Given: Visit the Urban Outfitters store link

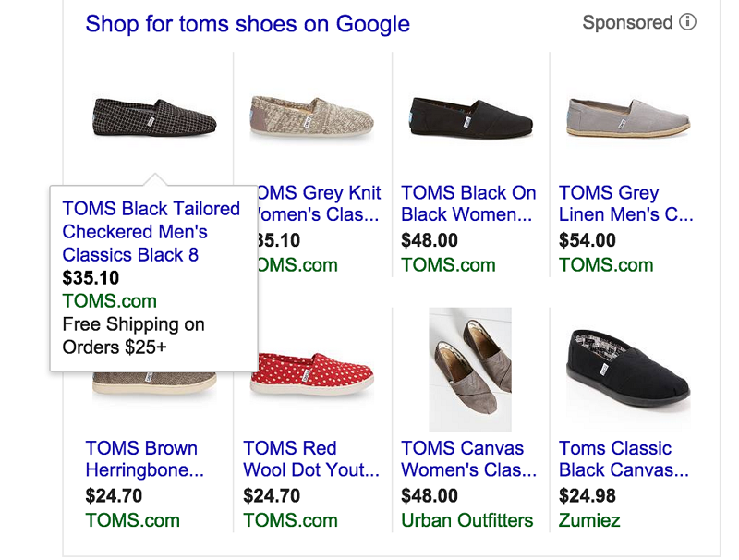Looking at the screenshot, I should coord(466,520).
